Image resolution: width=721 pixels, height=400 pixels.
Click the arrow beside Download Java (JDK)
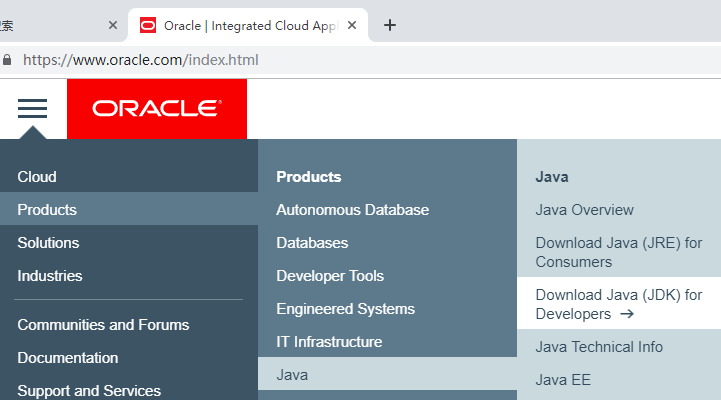click(x=627, y=314)
